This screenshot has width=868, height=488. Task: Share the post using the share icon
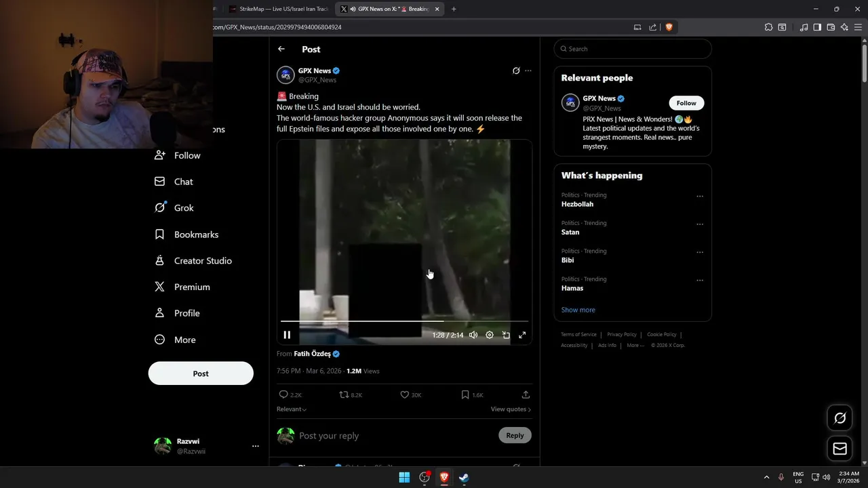coord(526,394)
